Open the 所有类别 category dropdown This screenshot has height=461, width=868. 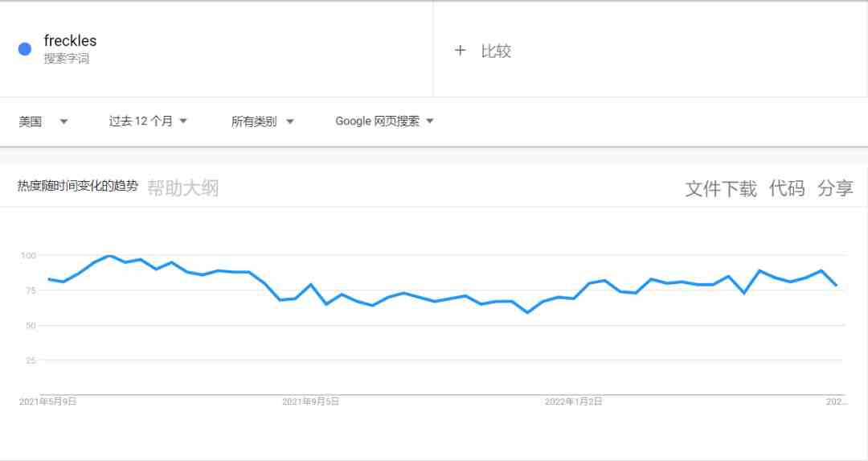tap(262, 121)
